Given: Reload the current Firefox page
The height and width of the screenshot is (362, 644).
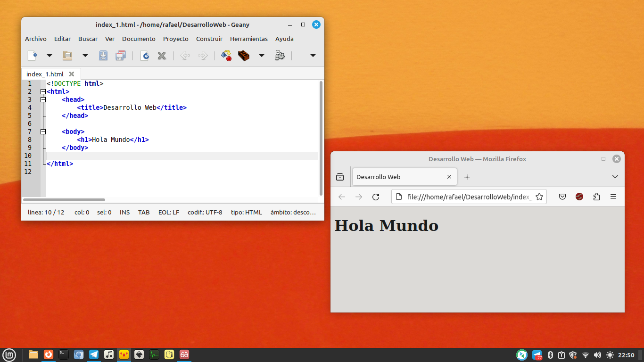Looking at the screenshot, I should coord(376,197).
